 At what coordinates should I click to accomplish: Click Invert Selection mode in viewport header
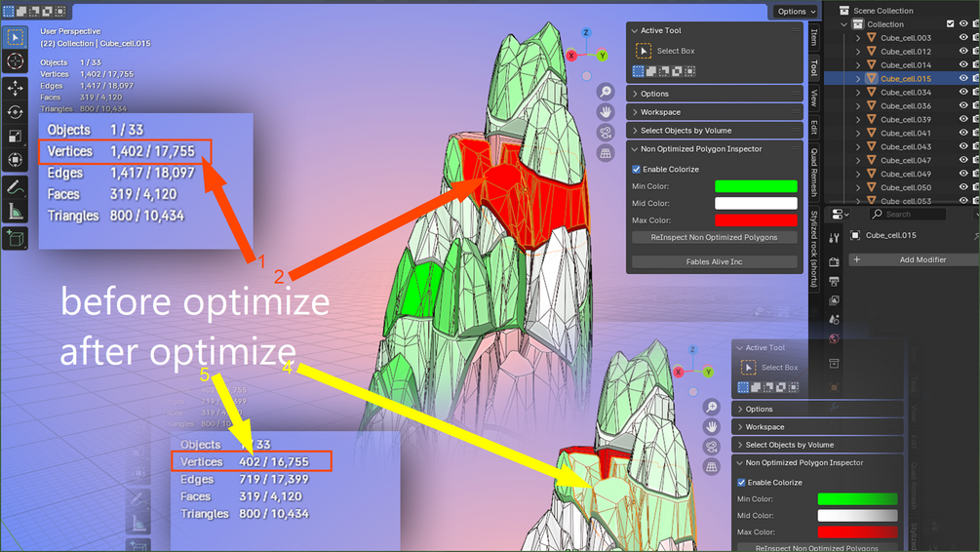[47, 12]
